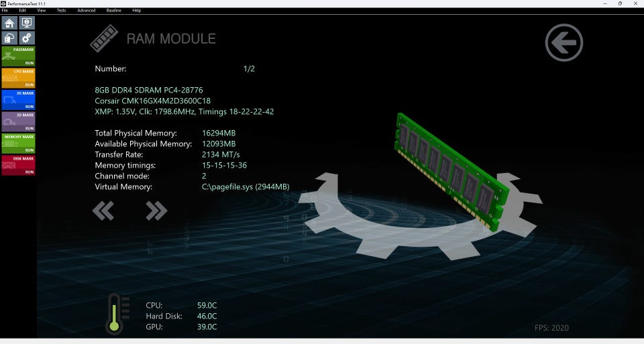This screenshot has height=344, width=644.
Task: Click transfer rate value 2134 MT/s
Action: [x=221, y=154]
